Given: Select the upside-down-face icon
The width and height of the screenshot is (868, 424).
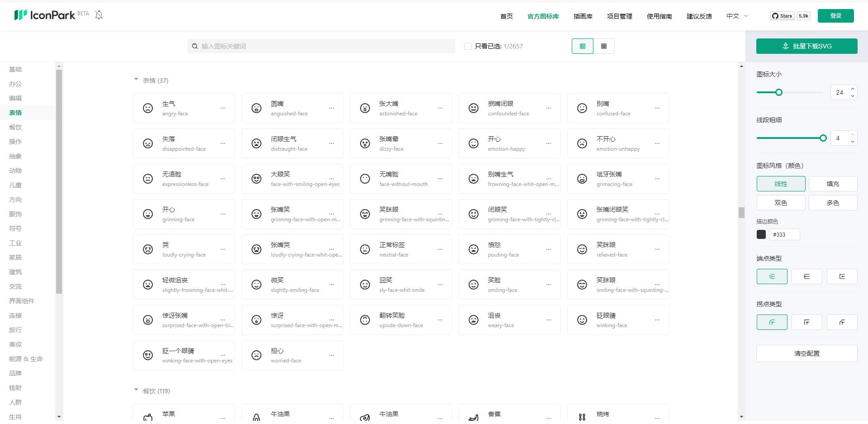Looking at the screenshot, I should (365, 319).
